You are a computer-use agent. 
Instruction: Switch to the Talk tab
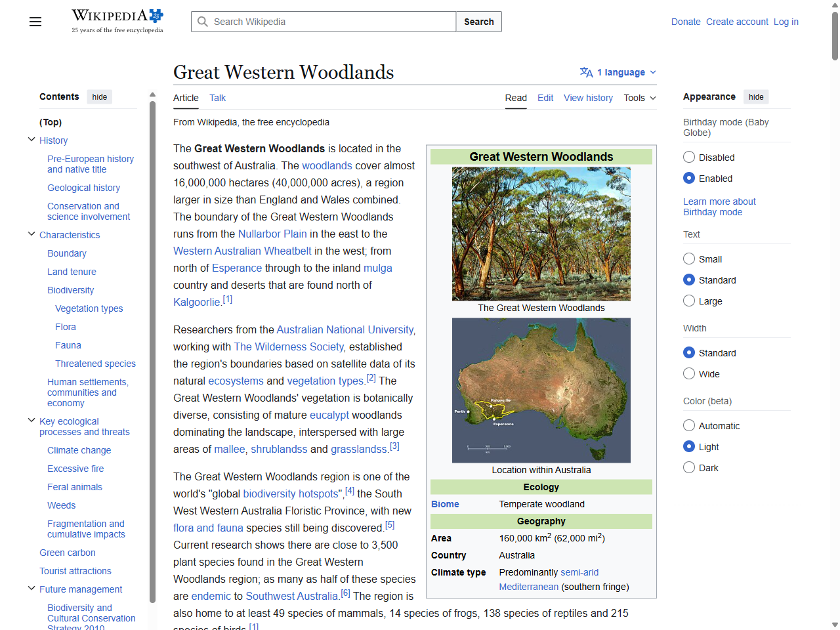(217, 98)
